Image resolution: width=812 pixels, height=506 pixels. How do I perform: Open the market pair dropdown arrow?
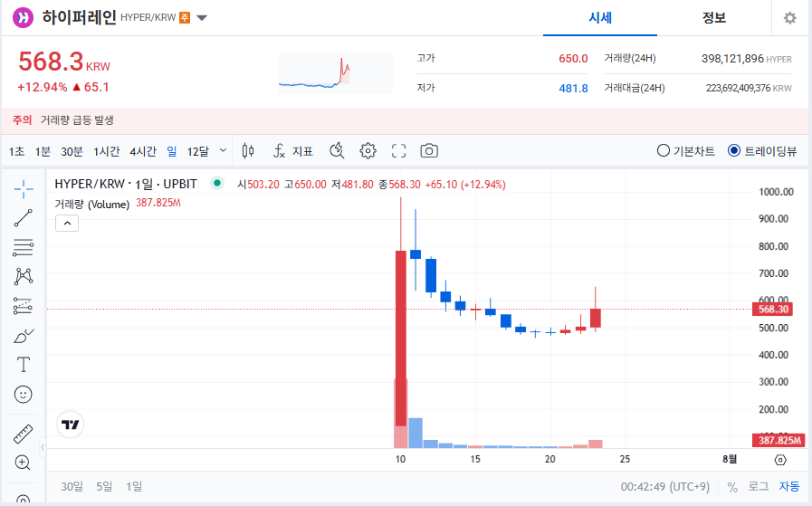pyautogui.click(x=202, y=18)
